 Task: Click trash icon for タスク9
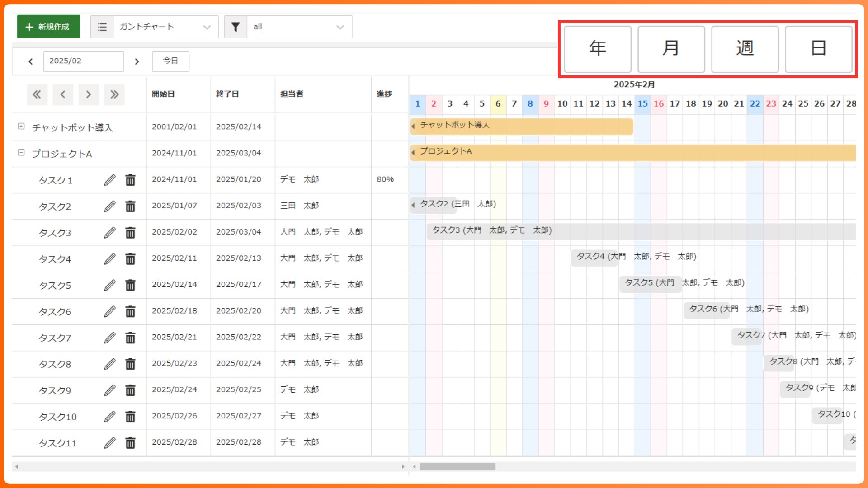pos(130,390)
